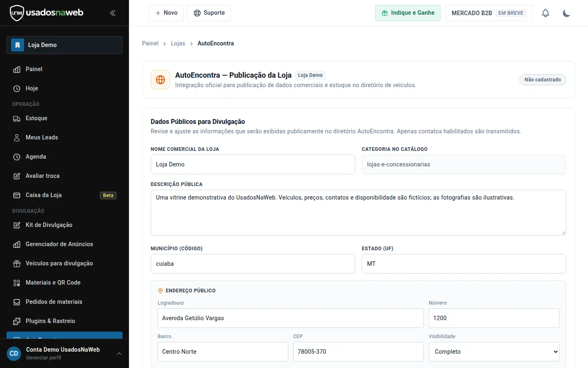Open the Suporte button
Screen dimensions: 588x368
[209, 13]
